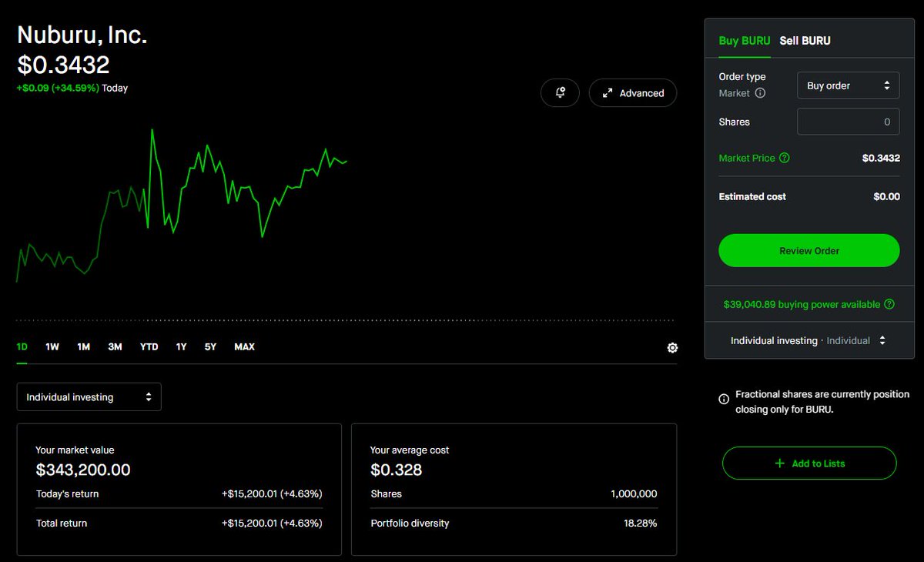Select the 3M chart range

click(115, 347)
